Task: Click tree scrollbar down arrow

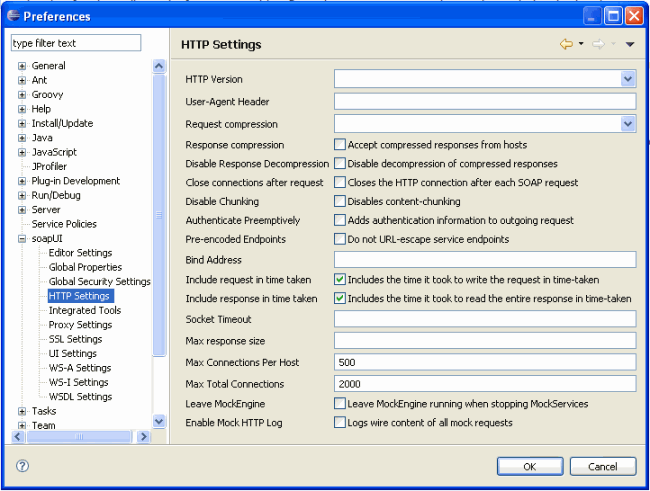Action: [158, 422]
